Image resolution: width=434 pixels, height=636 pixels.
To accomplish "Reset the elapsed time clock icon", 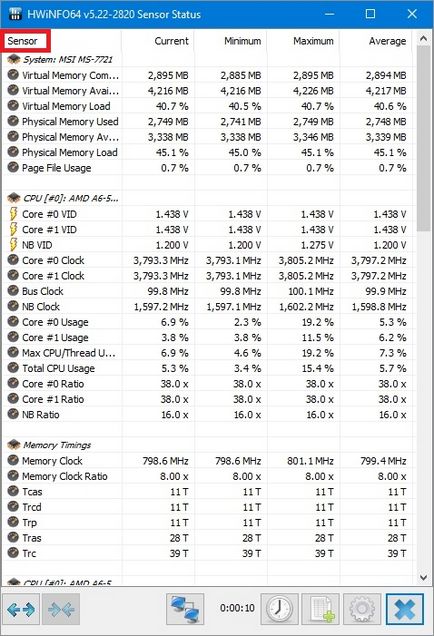I will (x=279, y=609).
